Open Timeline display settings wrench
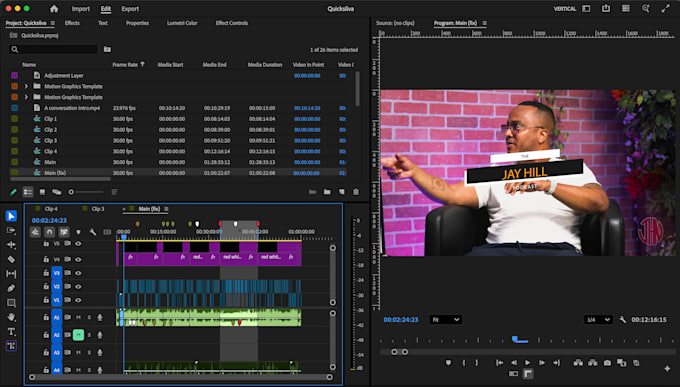680x387 pixels. pyautogui.click(x=93, y=232)
